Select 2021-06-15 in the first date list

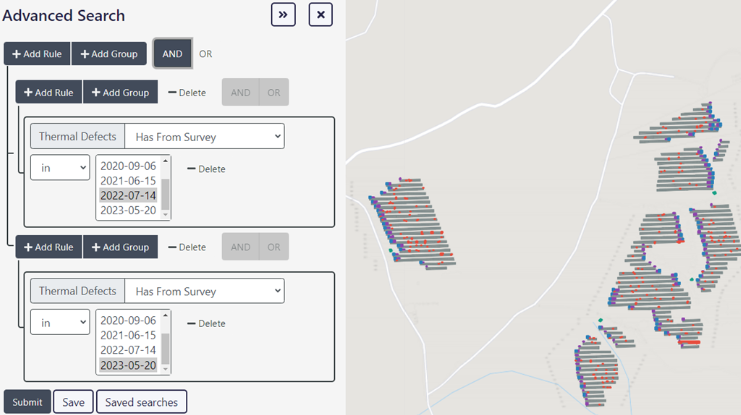pyautogui.click(x=128, y=181)
